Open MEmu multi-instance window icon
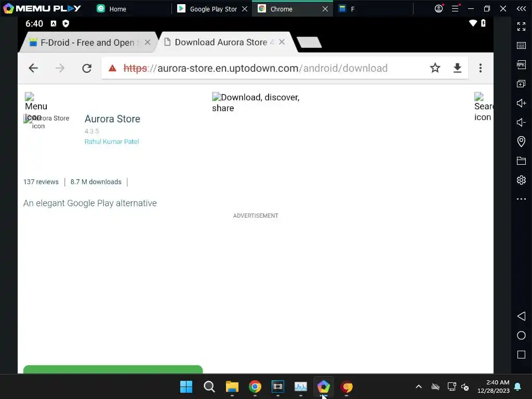 click(521, 84)
